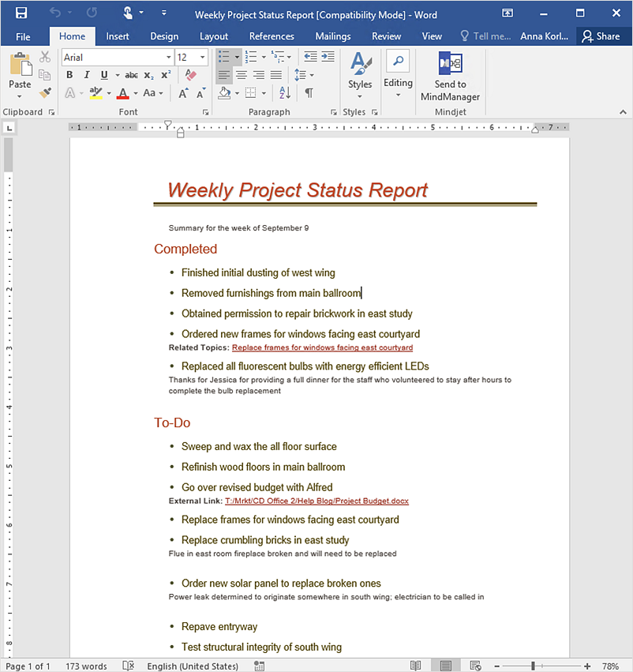The height and width of the screenshot is (672, 633).
Task: Open the font name dropdown
Action: pos(168,58)
